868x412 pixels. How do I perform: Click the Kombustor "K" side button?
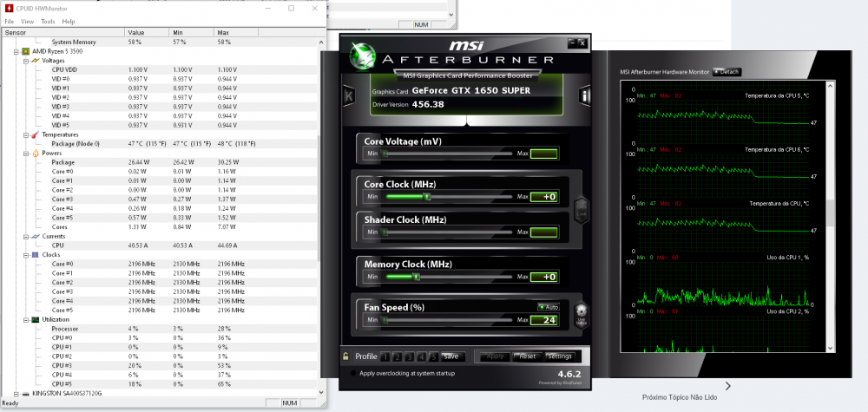[x=348, y=95]
